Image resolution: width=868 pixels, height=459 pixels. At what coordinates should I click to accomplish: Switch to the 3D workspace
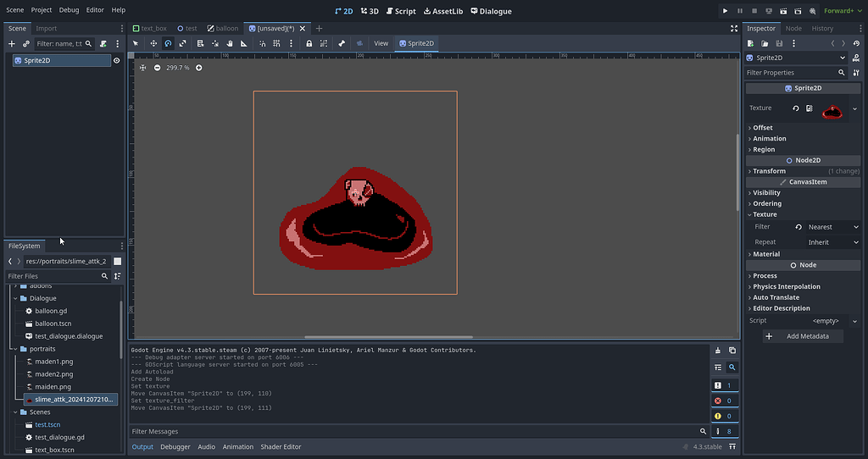coord(370,11)
